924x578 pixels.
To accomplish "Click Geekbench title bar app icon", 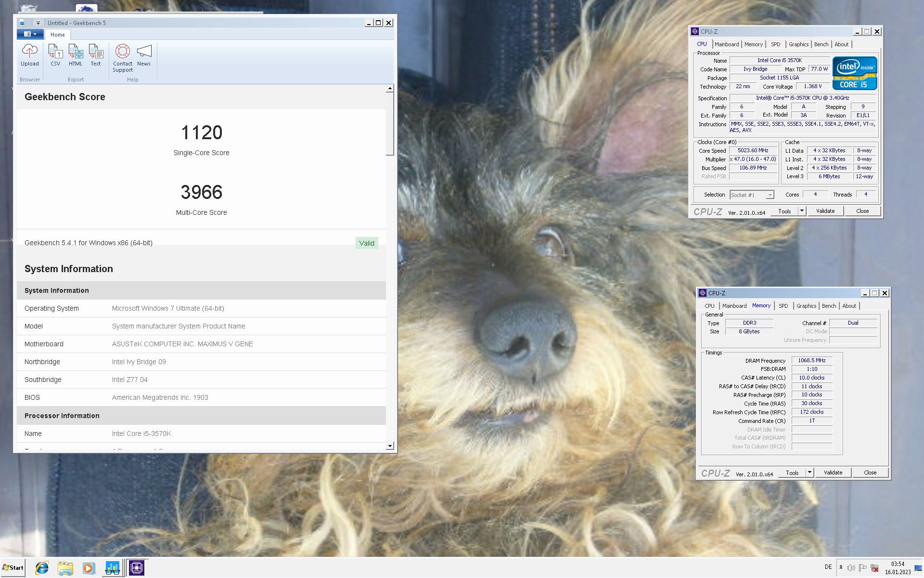I will [x=22, y=23].
